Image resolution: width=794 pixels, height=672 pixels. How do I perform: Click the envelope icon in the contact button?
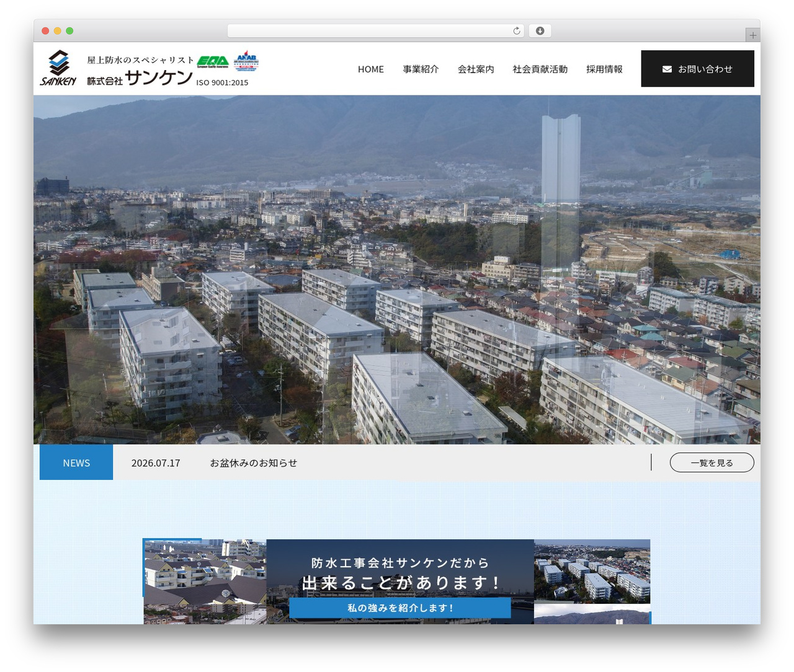[x=667, y=69]
